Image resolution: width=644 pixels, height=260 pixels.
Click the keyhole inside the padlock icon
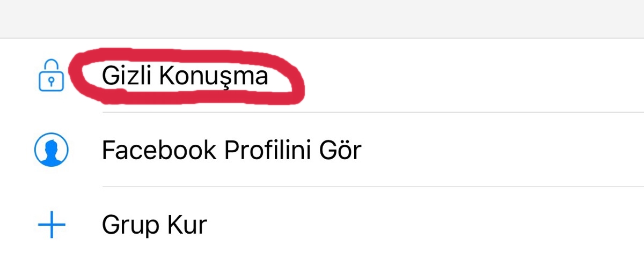click(52, 81)
